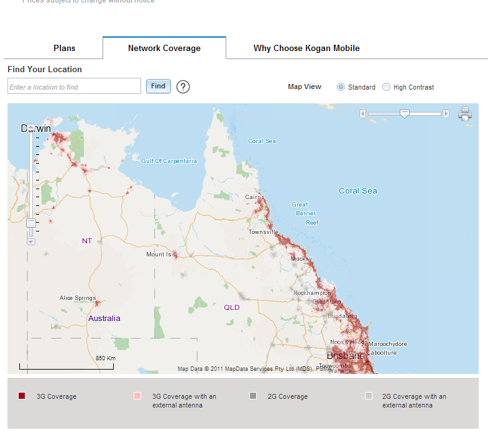Click the horizontal slider left arrow
488x448 pixels.
362,114
